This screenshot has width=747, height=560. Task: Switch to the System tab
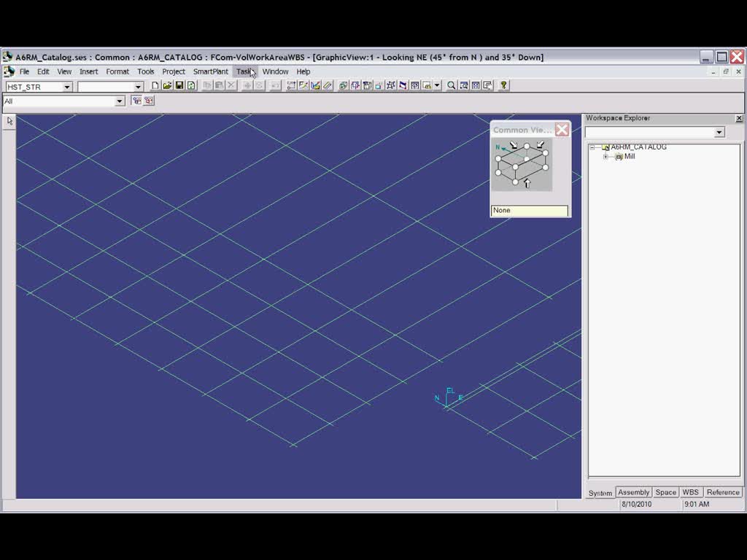click(600, 493)
